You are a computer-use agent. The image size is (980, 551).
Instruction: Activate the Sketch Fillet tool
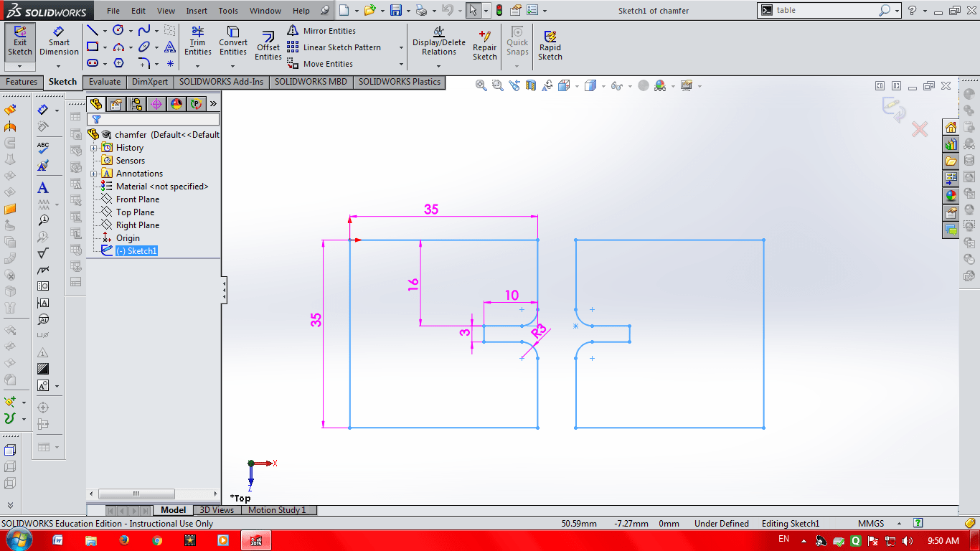tap(144, 63)
